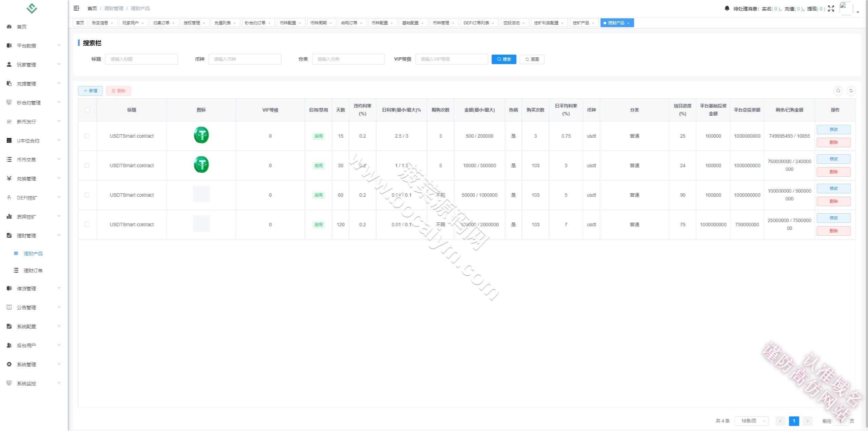Click the 新增 button
This screenshot has width=868, height=431.
[90, 91]
